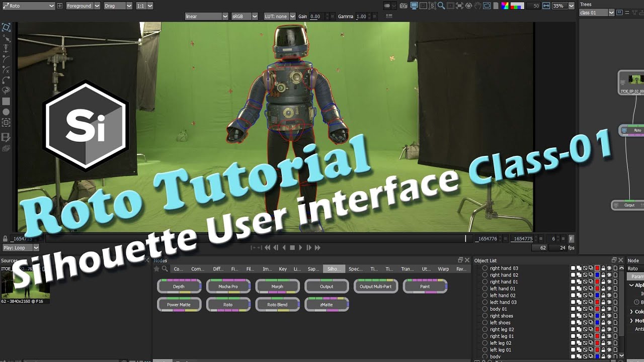644x362 pixels.
Task: Open the sRGB display dropdown
Action: pyautogui.click(x=245, y=17)
